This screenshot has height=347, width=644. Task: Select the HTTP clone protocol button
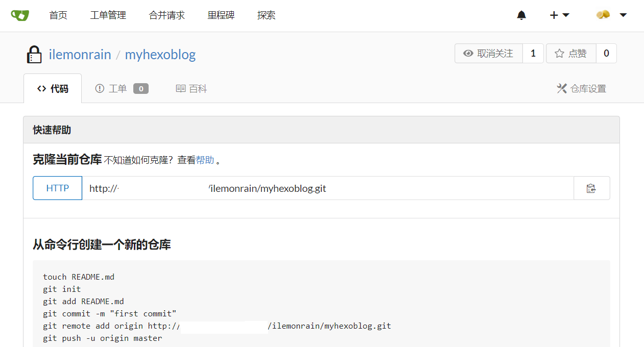pyautogui.click(x=58, y=188)
